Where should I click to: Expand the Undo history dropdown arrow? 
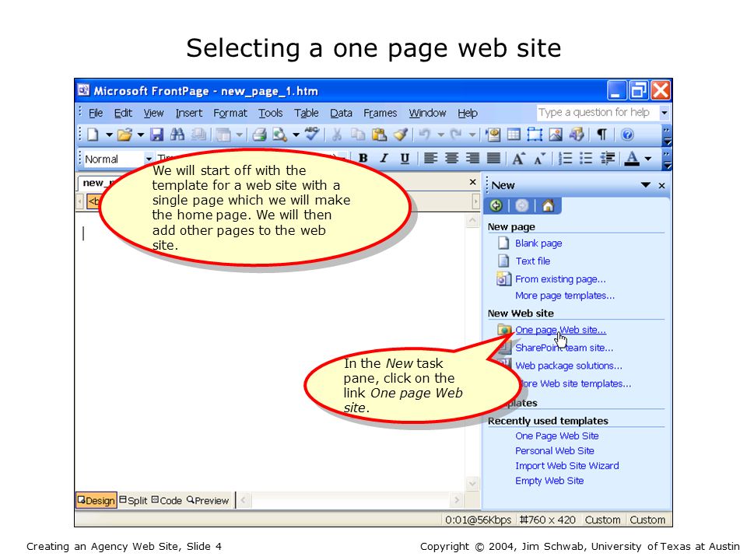(x=440, y=135)
